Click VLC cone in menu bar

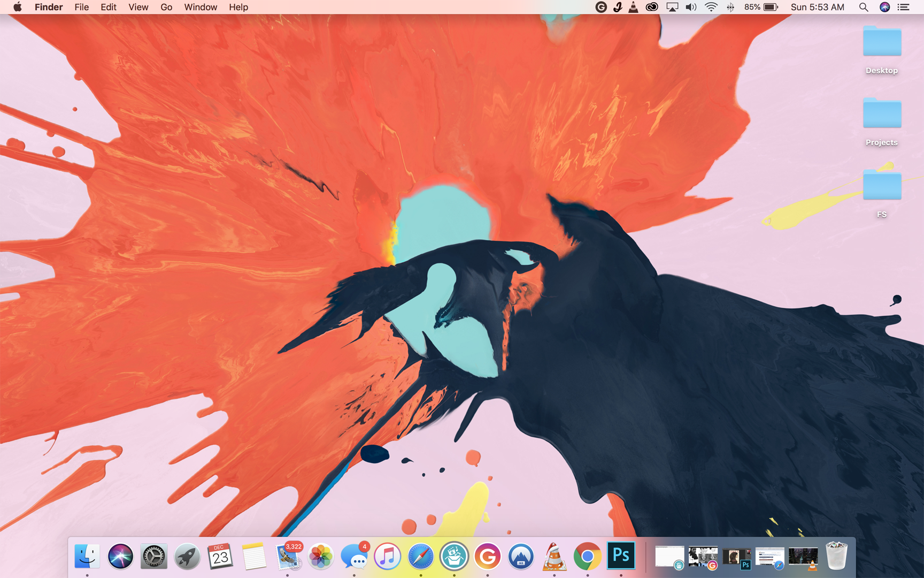[x=633, y=7]
